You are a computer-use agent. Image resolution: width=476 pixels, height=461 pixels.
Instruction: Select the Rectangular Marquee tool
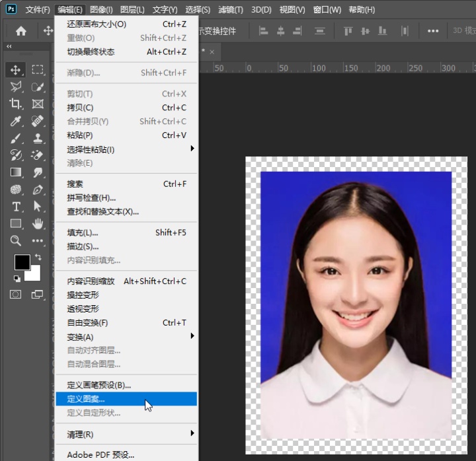tap(38, 70)
